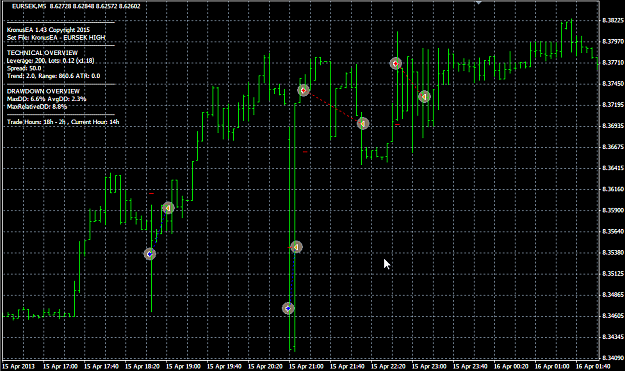Click the 'MaxRelativeDD: 8.8%' line
The height and width of the screenshot is (371, 625).
coord(37,106)
